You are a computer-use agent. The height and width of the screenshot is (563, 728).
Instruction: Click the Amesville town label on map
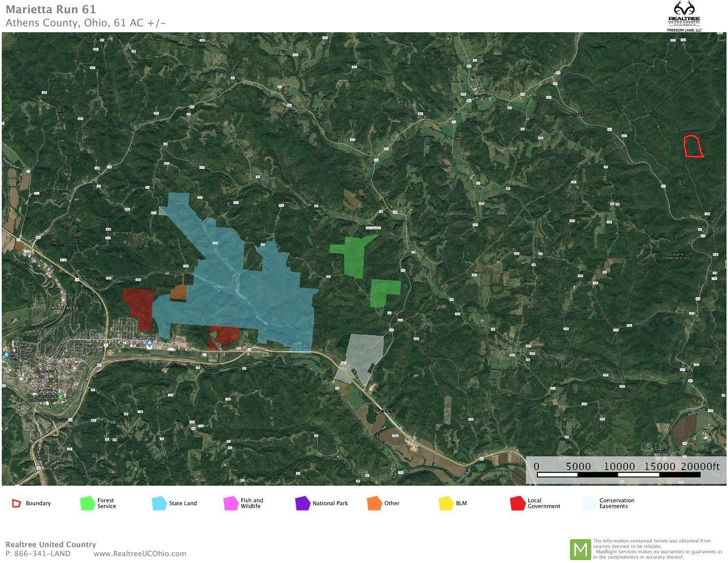click(x=480, y=95)
